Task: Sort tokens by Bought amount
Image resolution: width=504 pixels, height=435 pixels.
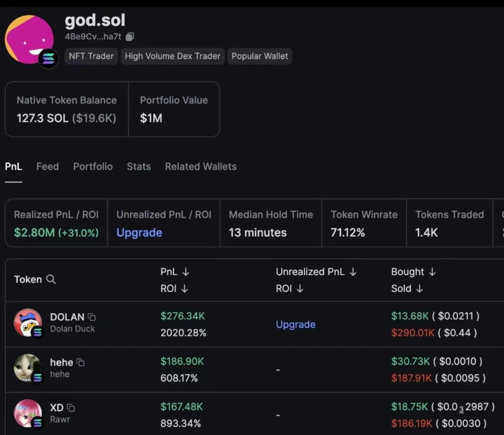Action: [432, 272]
